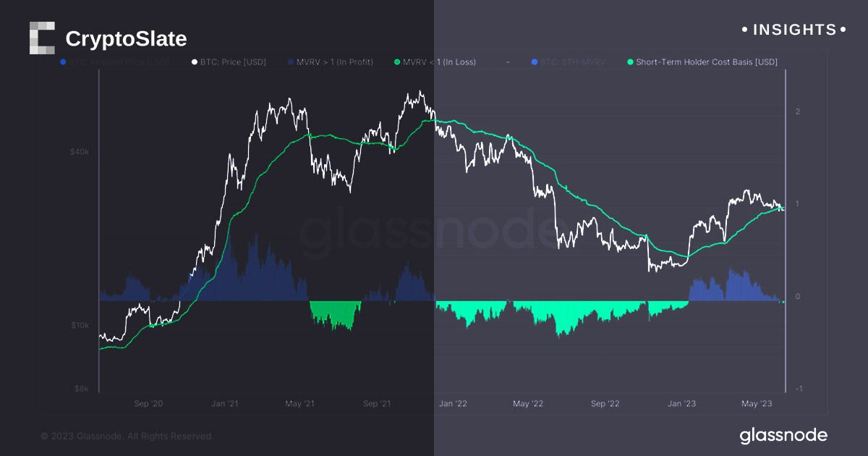The image size is (868, 456).
Task: Select the May '23 x-axis label
Action: click(x=757, y=404)
